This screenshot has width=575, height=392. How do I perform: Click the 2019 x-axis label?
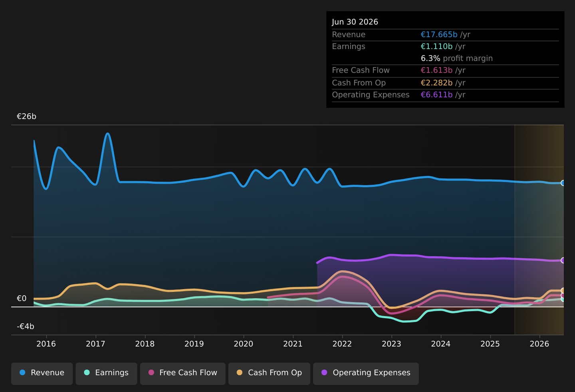coord(194,344)
